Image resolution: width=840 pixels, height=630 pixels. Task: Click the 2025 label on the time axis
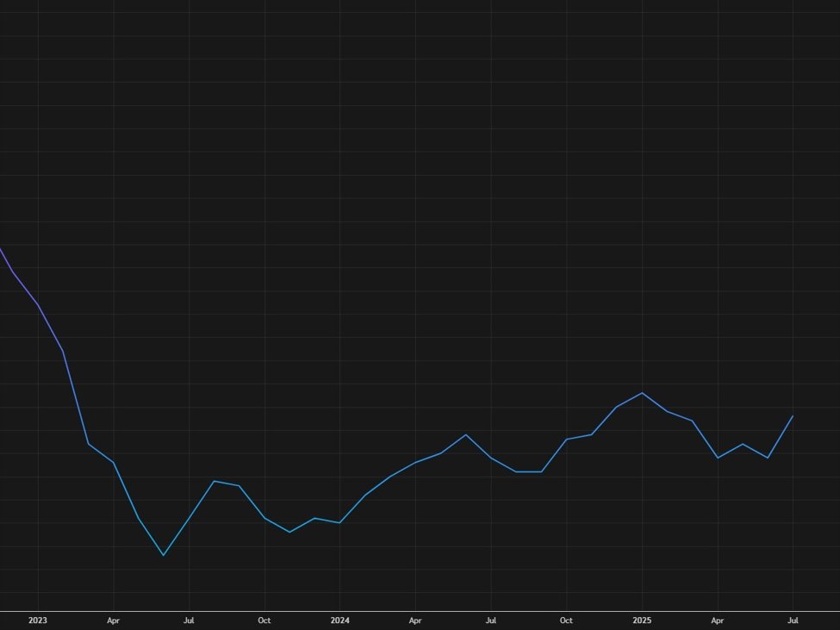pyautogui.click(x=642, y=621)
